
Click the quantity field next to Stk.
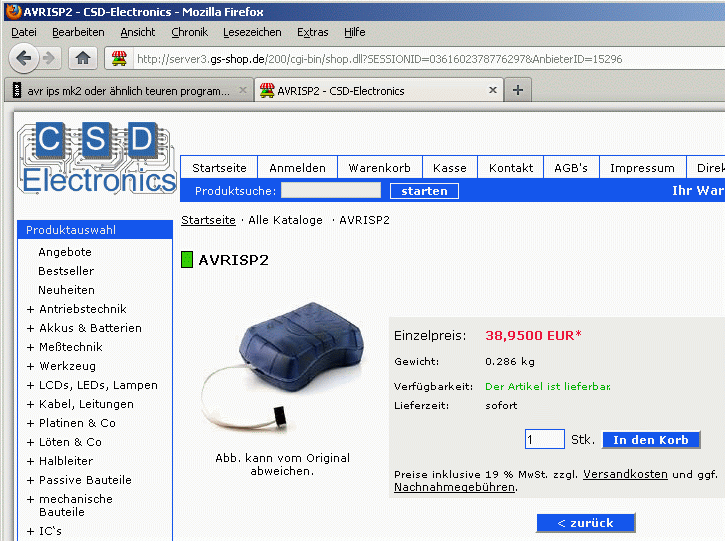pos(545,439)
